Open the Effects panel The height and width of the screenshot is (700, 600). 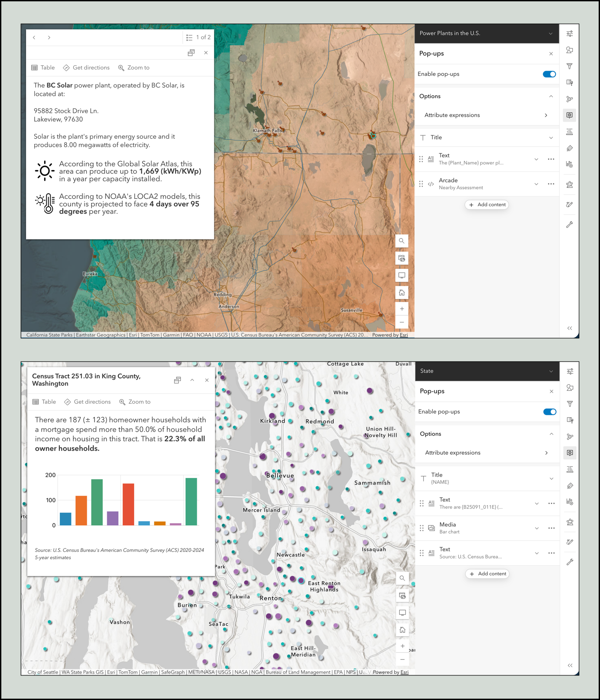click(570, 82)
